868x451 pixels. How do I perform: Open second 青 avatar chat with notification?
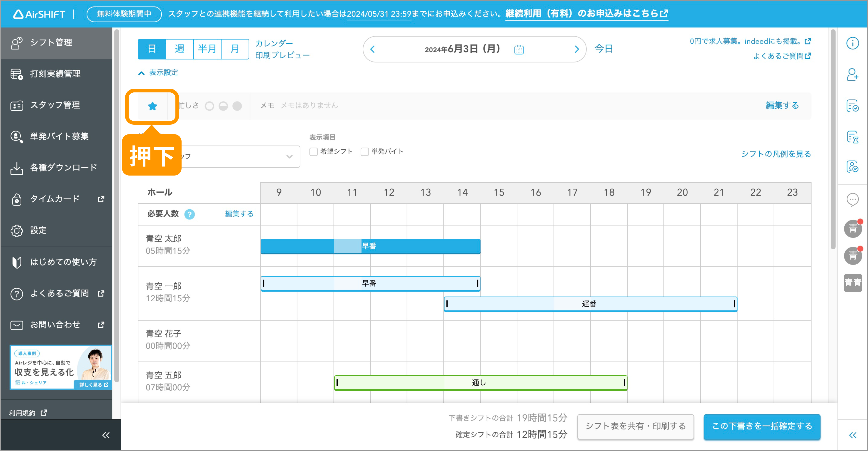(853, 256)
